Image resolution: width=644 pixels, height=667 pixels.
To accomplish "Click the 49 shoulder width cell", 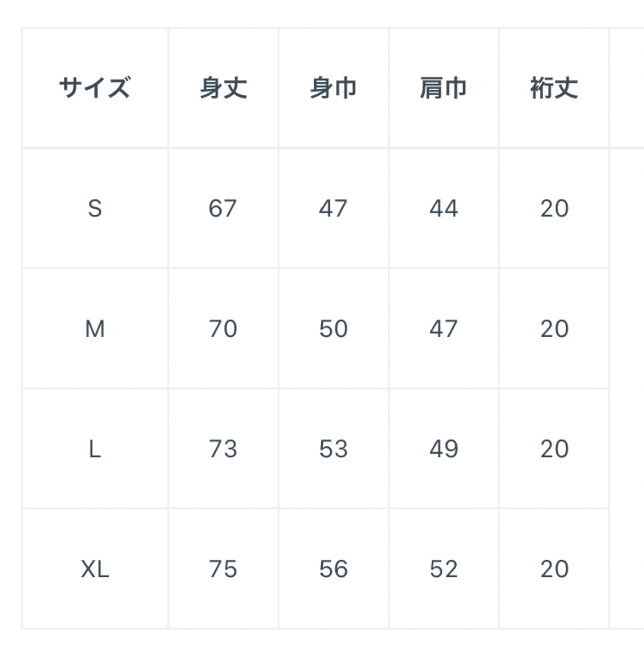I will click(x=443, y=449).
